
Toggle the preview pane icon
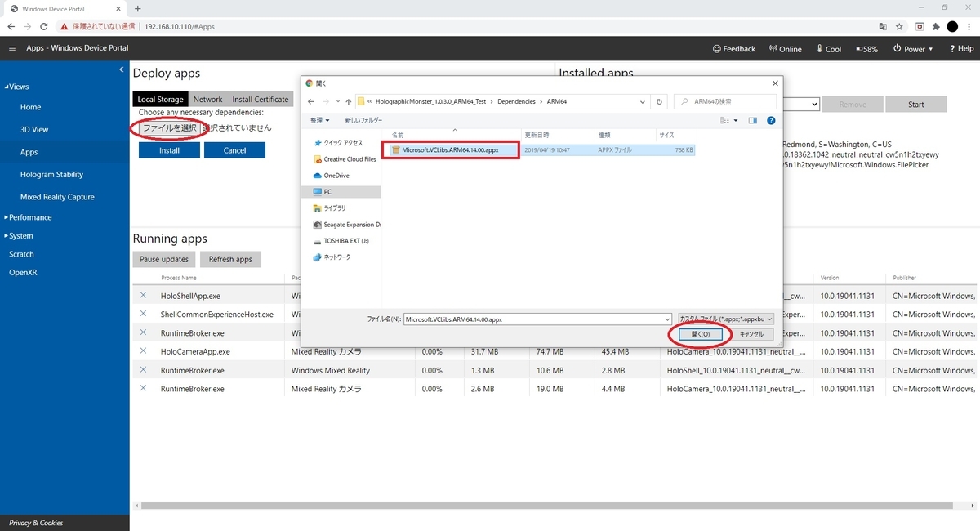pyautogui.click(x=753, y=120)
